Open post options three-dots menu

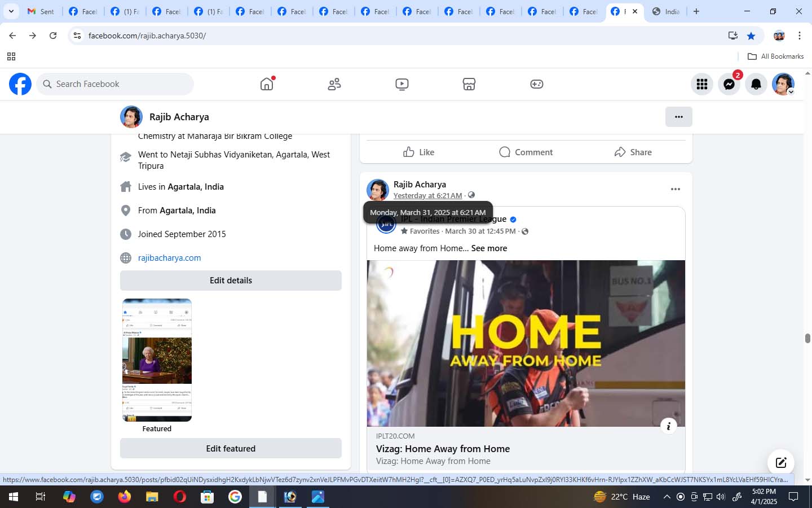[676, 189]
